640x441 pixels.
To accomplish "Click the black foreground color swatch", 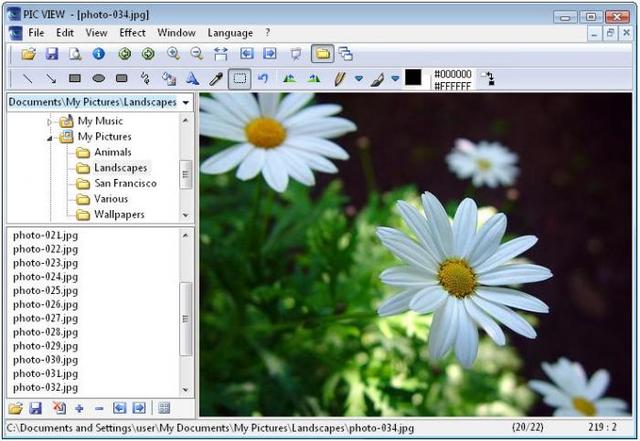I will click(413, 77).
